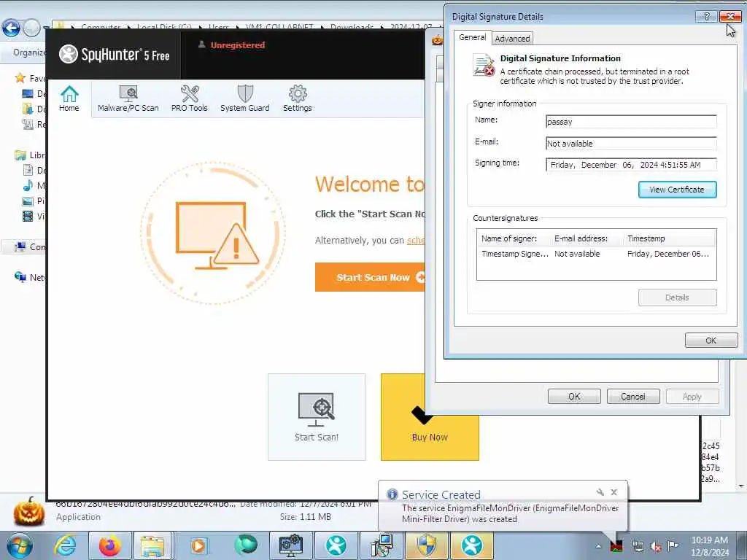Click the signer Name field containing passay
Screen dimensions: 747x560
(x=631, y=122)
